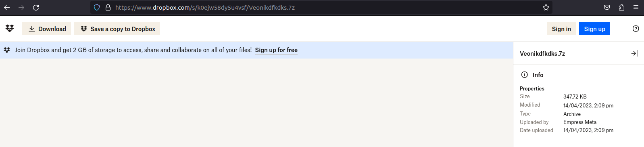Reload the page with refresh icon
644x147 pixels.
[x=36, y=7]
